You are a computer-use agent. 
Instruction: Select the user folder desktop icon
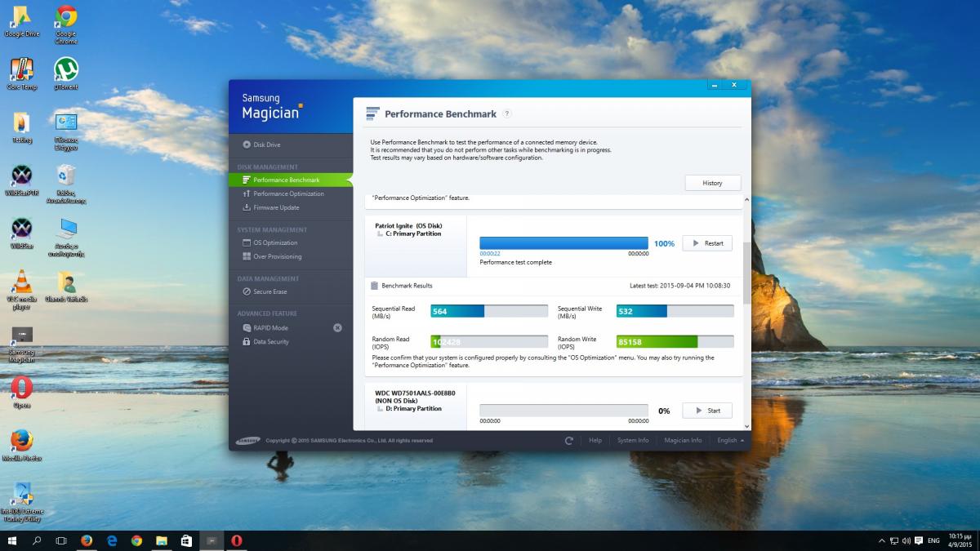[x=66, y=287]
